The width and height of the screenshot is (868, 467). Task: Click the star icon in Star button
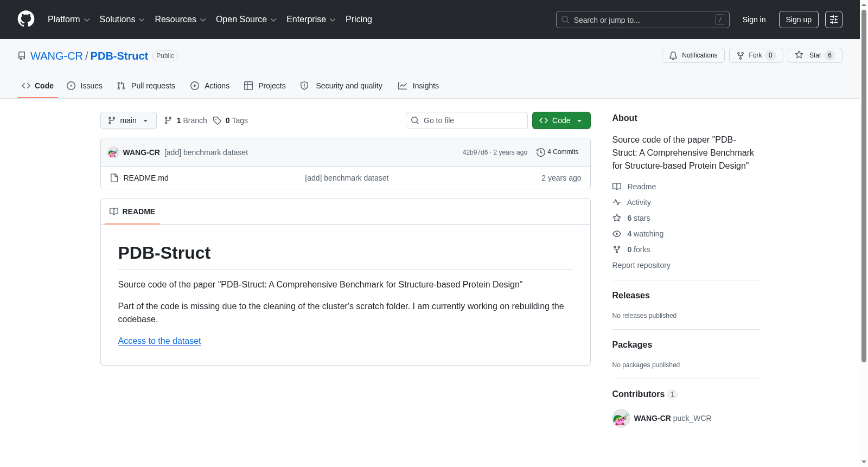(x=799, y=55)
